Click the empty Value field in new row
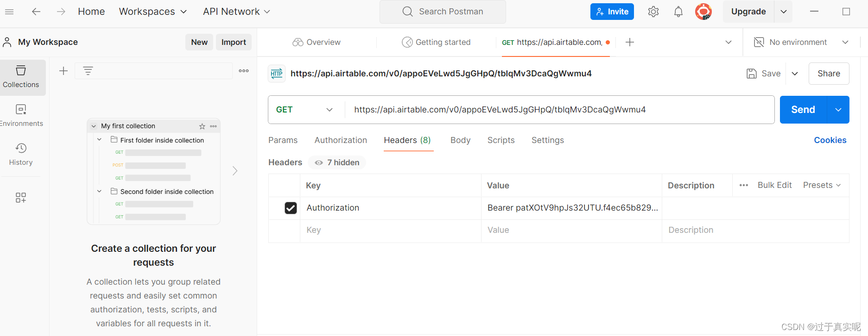This screenshot has width=868, height=336. coord(571,230)
